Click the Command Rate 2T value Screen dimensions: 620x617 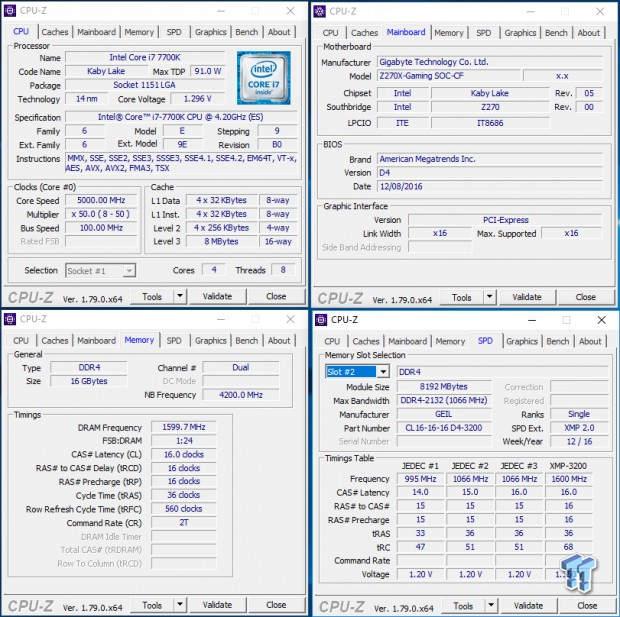coord(184,522)
